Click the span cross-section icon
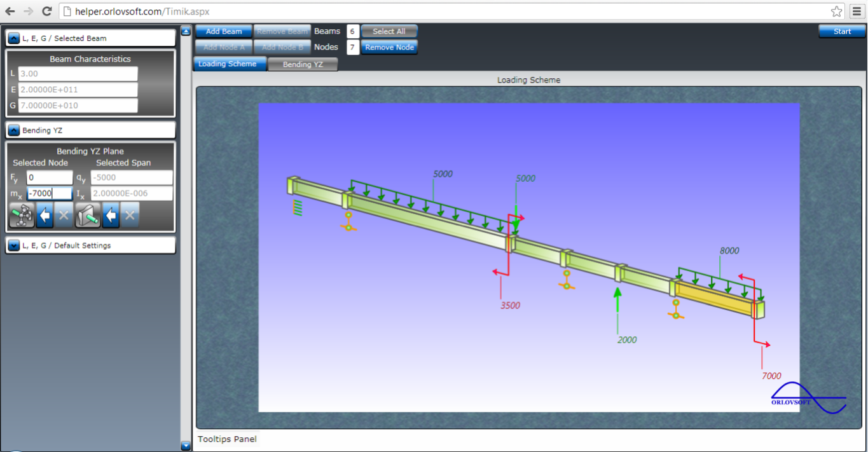Viewport: 868px width, 452px height. (x=88, y=216)
